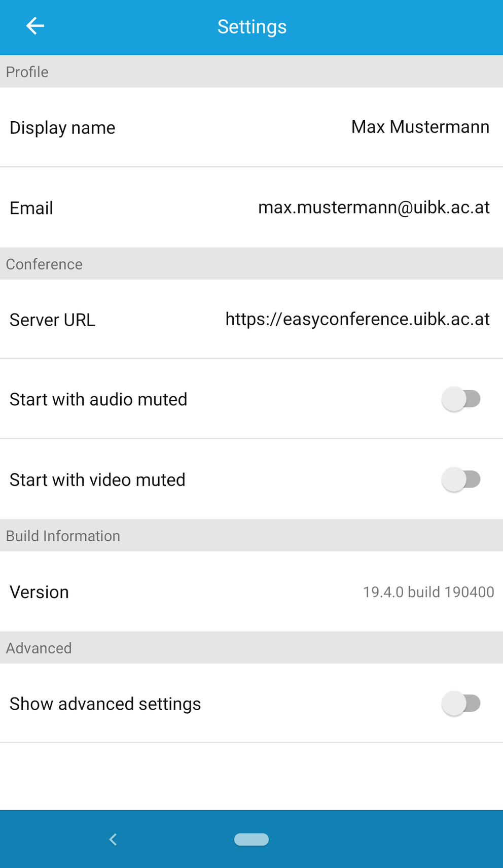Enable Start with audio muted switch
The width and height of the screenshot is (503, 868).
(x=461, y=399)
